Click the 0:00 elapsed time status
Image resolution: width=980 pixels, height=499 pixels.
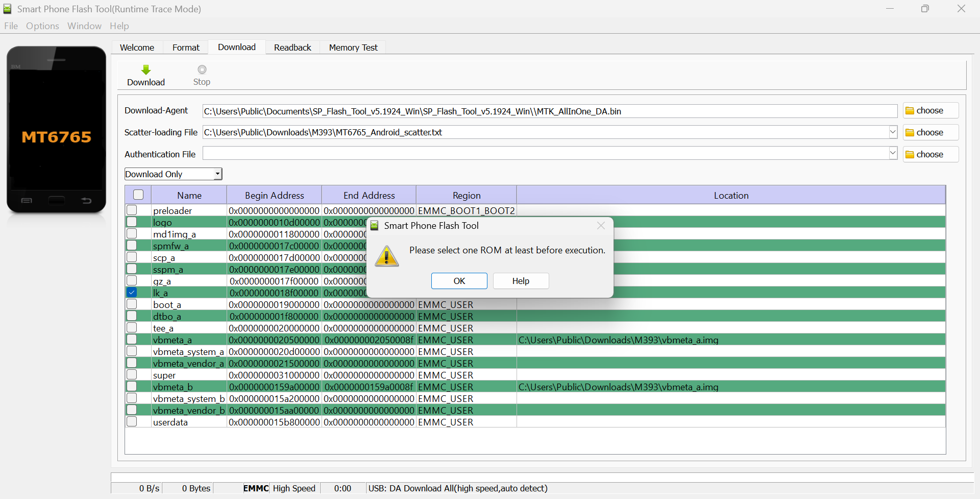tap(342, 488)
